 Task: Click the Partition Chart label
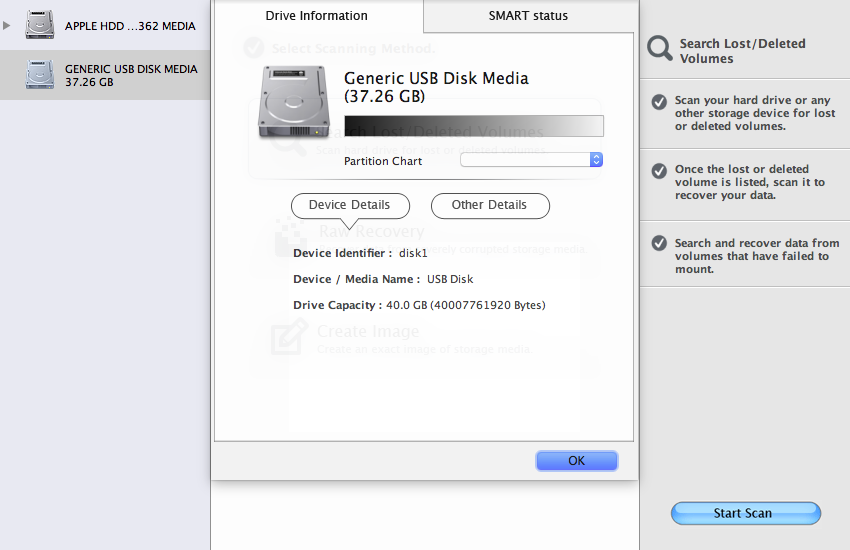coord(383,161)
